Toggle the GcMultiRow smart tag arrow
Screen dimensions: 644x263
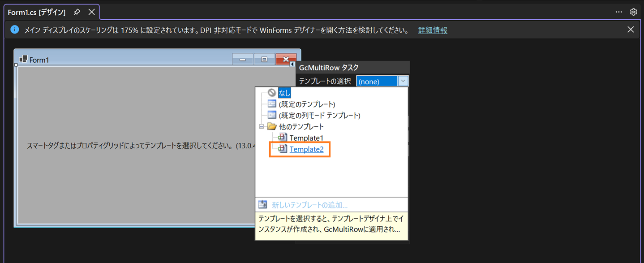point(292,65)
